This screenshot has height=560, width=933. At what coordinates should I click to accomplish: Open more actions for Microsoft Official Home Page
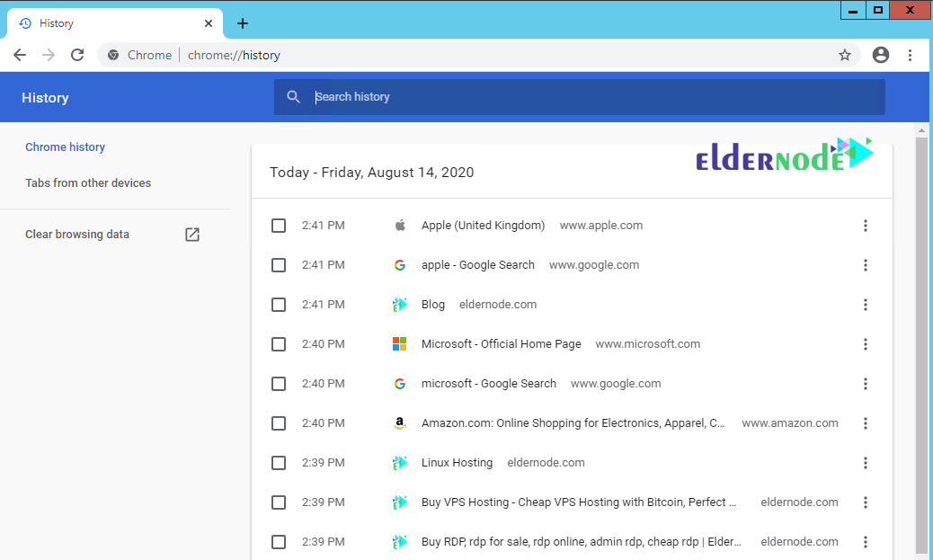coord(866,344)
